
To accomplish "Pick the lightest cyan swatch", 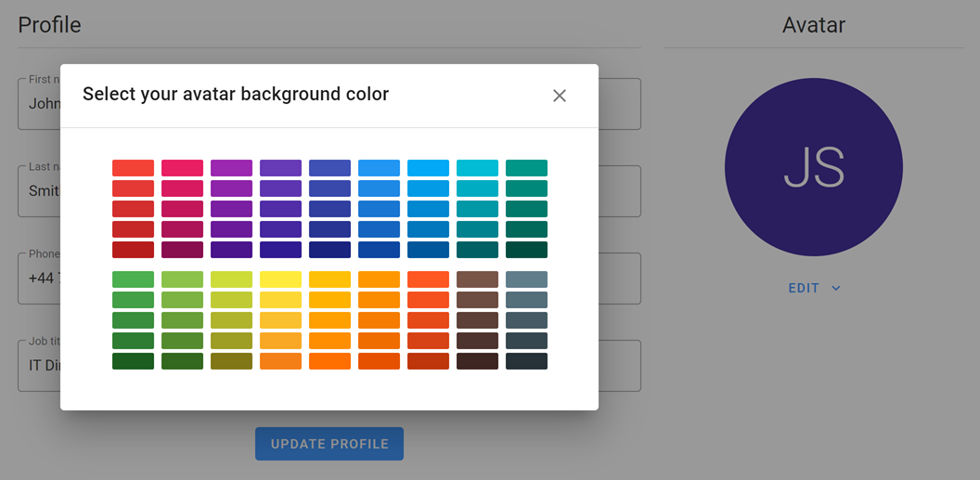I will point(477,168).
